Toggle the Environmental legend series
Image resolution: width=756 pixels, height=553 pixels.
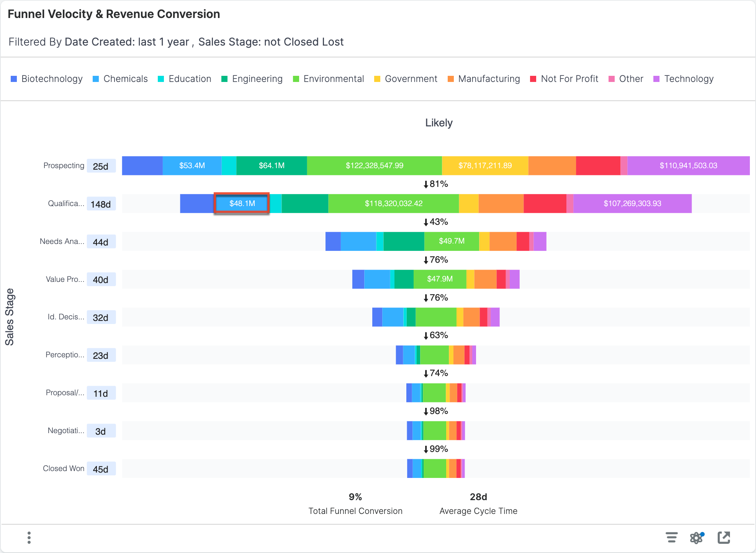click(x=333, y=79)
